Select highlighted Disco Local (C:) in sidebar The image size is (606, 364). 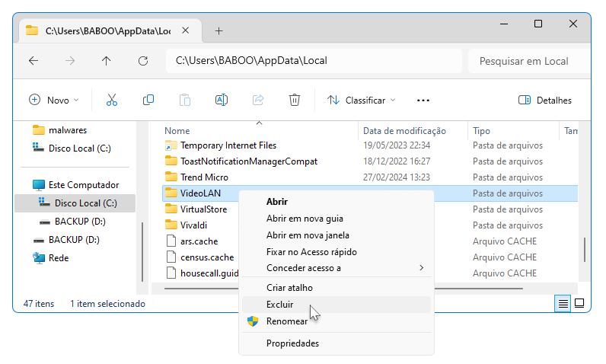[x=75, y=203]
